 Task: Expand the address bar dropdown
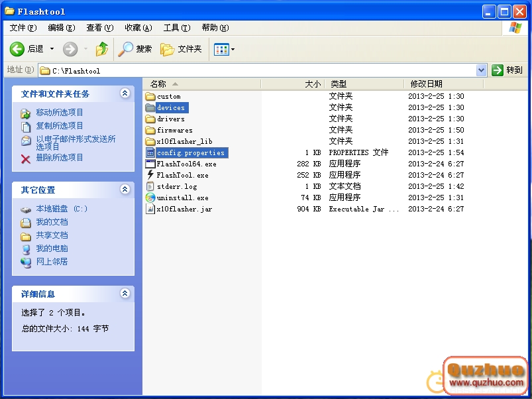coord(481,70)
